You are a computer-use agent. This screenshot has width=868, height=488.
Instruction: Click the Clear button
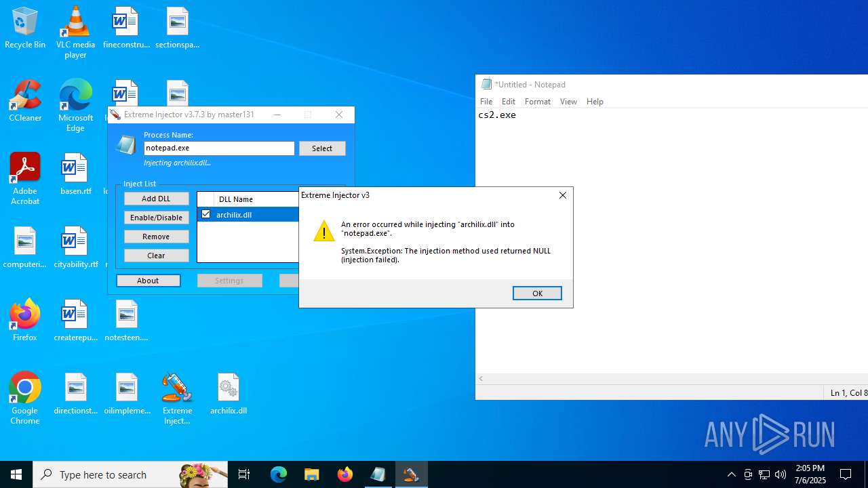(156, 256)
